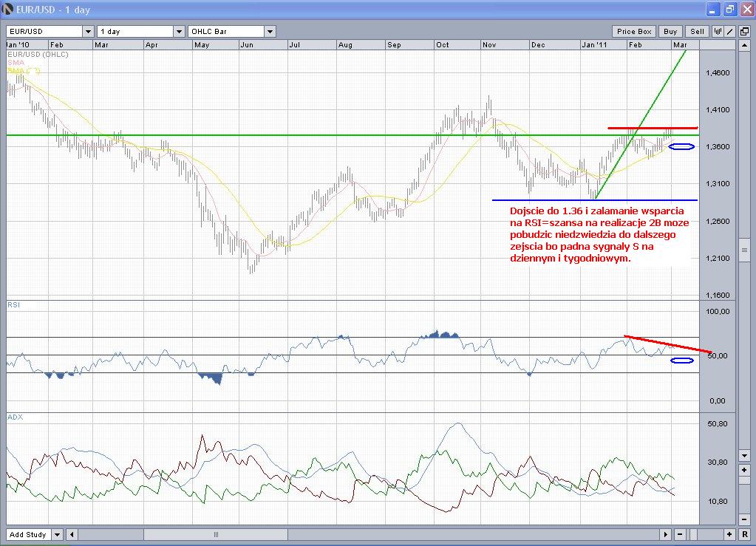
Task: Click the horizontal timeline scrollbar thumb
Action: 216,534
